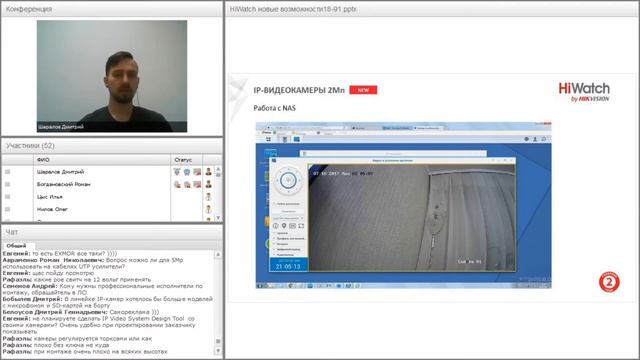Image resolution: width=640 pixels, height=360 pixels.
Task: Click Рафаэль message 'плохо без ключа не куда'
Action: click(56, 345)
